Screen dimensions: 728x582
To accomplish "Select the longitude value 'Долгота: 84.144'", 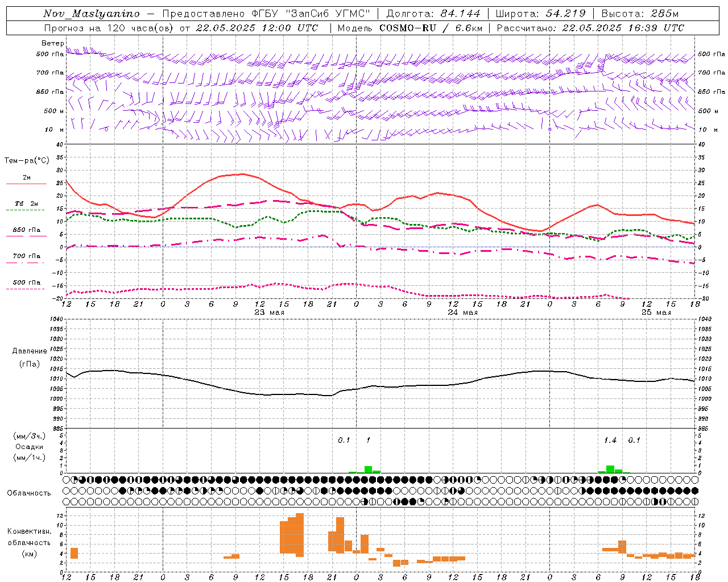I will (433, 14).
